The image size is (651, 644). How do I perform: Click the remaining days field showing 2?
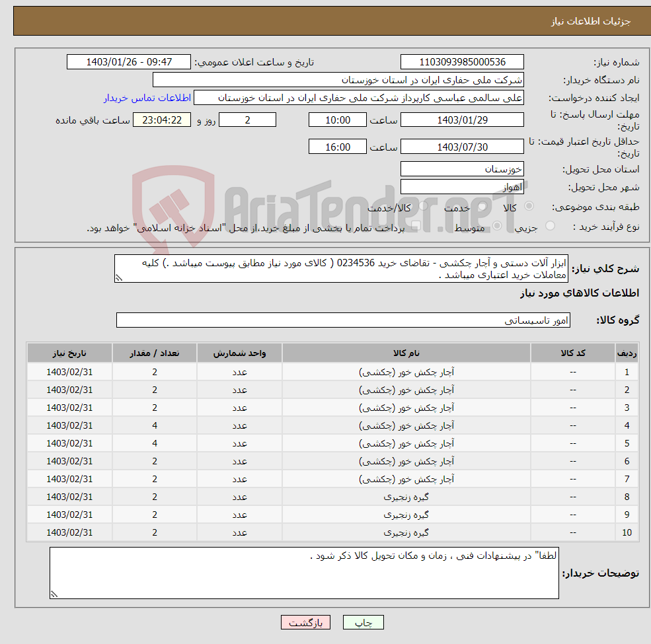tap(247, 120)
